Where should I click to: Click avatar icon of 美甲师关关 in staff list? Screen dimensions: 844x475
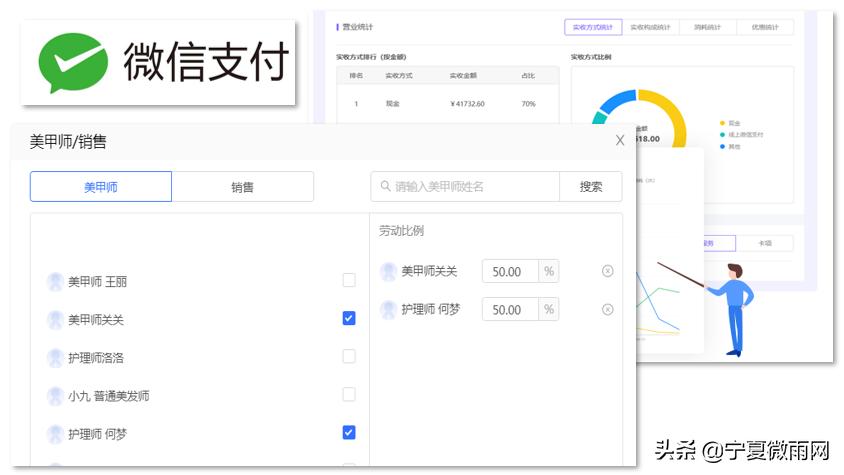point(55,319)
